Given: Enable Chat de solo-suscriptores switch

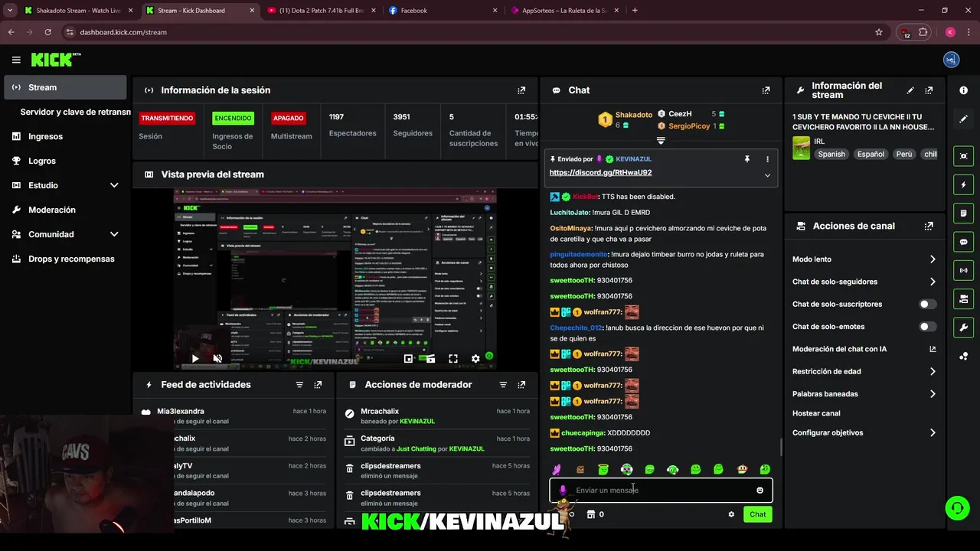Looking at the screenshot, I should (x=927, y=304).
